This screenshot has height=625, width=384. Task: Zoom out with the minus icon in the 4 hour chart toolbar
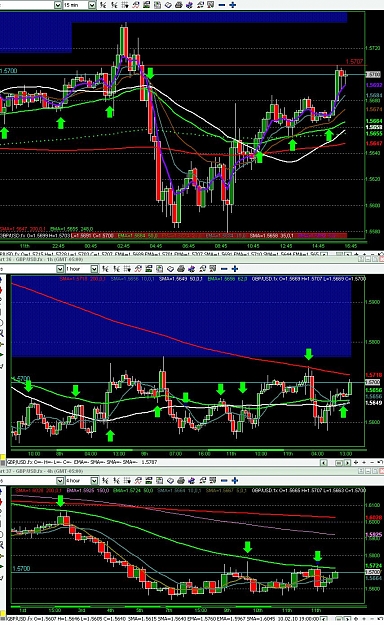point(224,480)
